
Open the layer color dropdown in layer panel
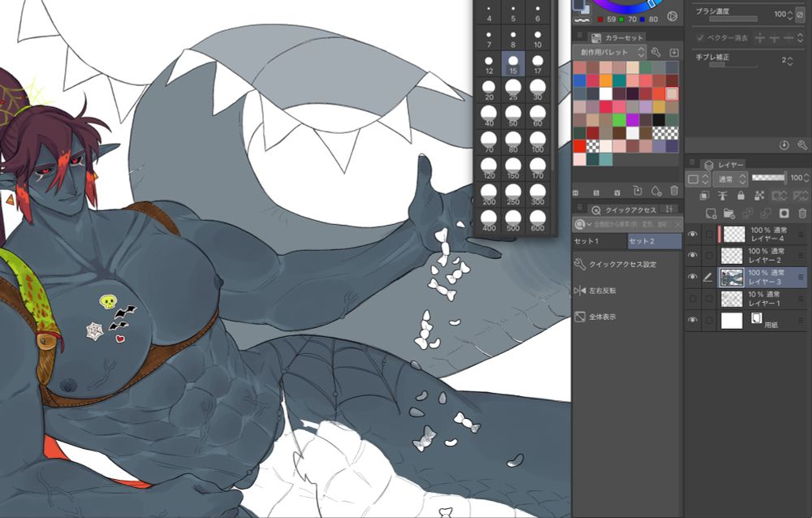pyautogui.click(x=698, y=179)
